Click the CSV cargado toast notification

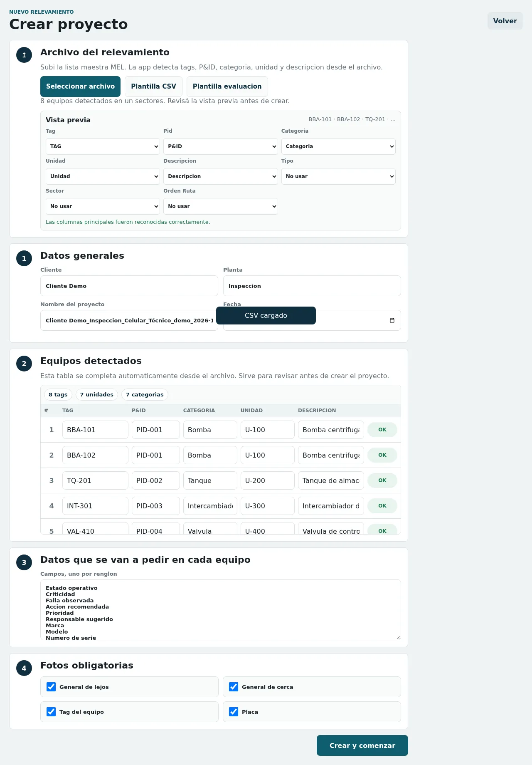pos(266,315)
